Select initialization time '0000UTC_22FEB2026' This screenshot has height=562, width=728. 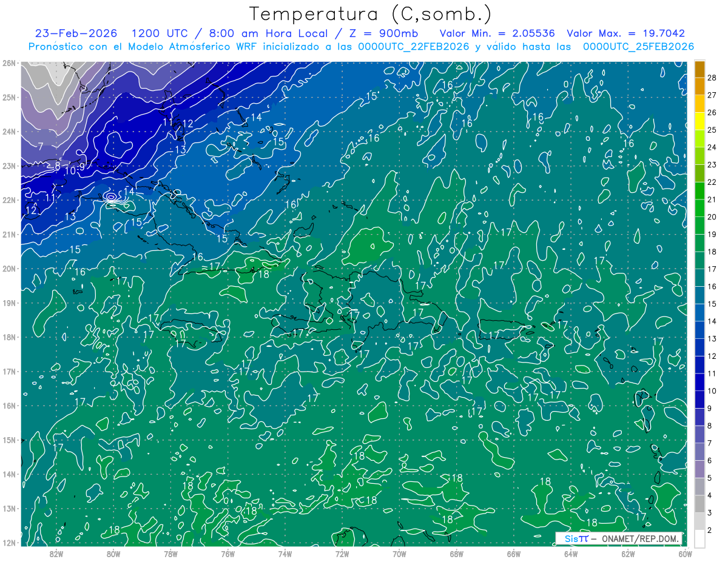pyautogui.click(x=414, y=47)
